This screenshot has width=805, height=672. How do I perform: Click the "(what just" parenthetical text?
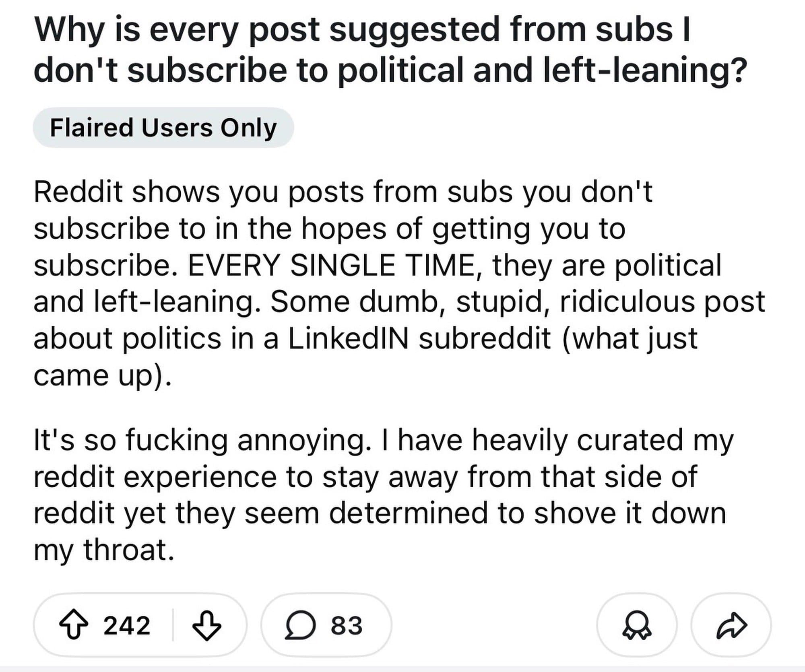(x=630, y=338)
